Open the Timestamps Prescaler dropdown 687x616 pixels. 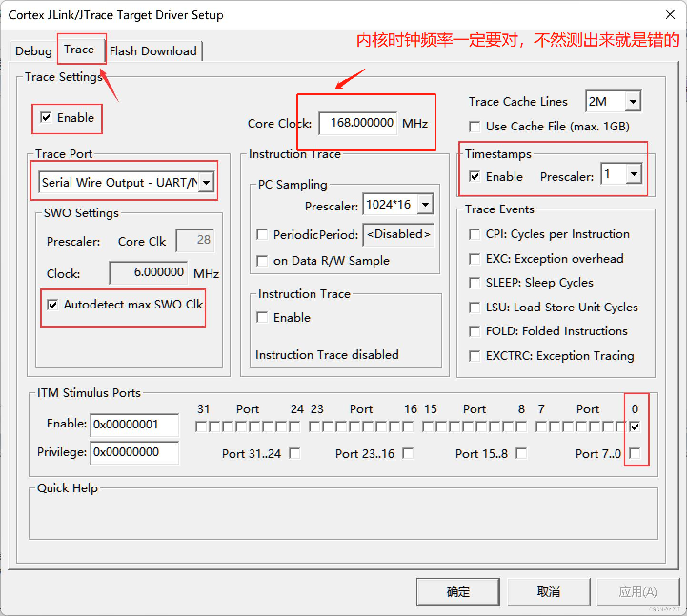tap(634, 174)
